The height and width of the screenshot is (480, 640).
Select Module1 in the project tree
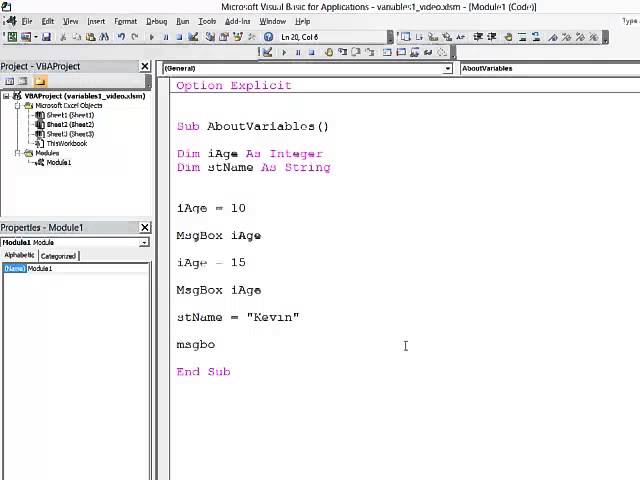tap(59, 162)
